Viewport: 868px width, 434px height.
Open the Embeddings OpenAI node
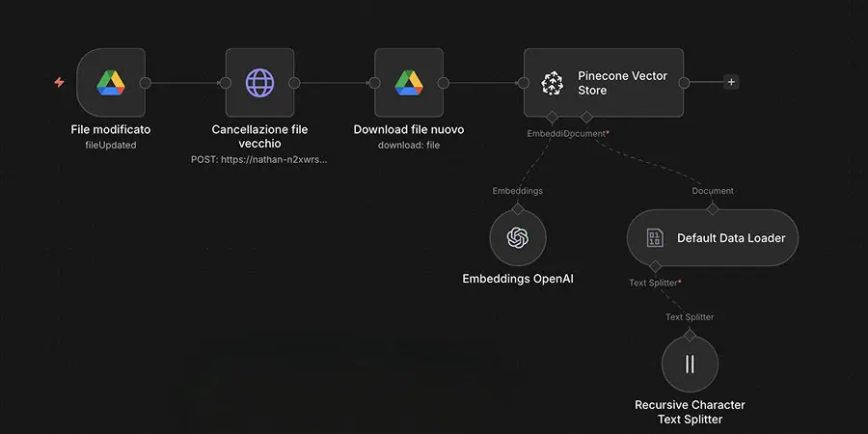pos(518,237)
